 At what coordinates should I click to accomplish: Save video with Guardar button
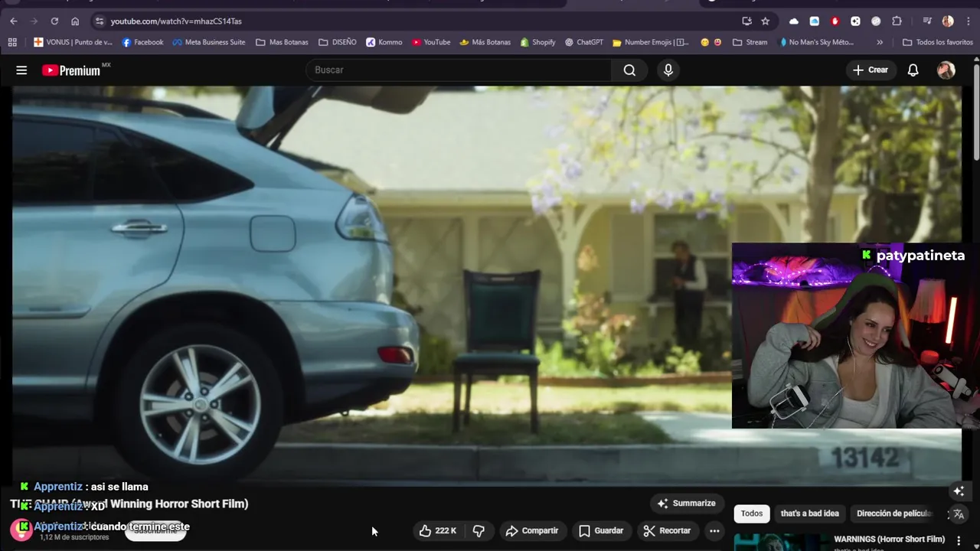pyautogui.click(x=601, y=530)
